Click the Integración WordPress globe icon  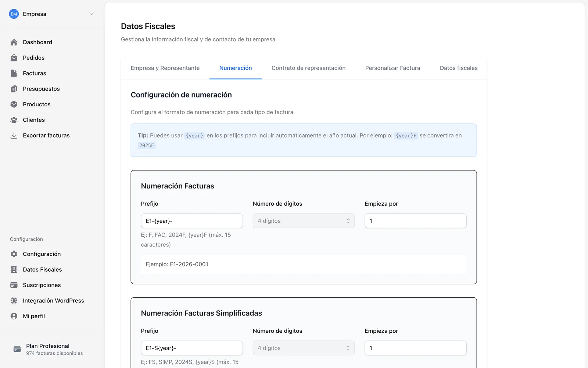14,301
